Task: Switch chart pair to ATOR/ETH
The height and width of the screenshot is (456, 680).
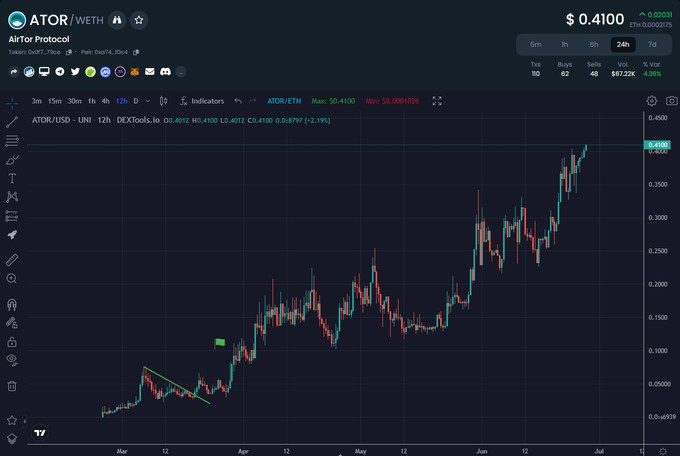Action: coord(284,101)
